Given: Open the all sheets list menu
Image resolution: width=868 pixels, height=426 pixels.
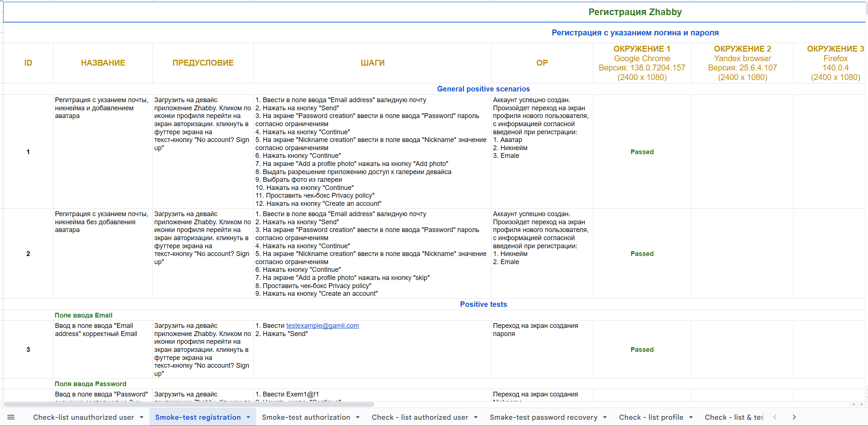Looking at the screenshot, I should coord(11,417).
